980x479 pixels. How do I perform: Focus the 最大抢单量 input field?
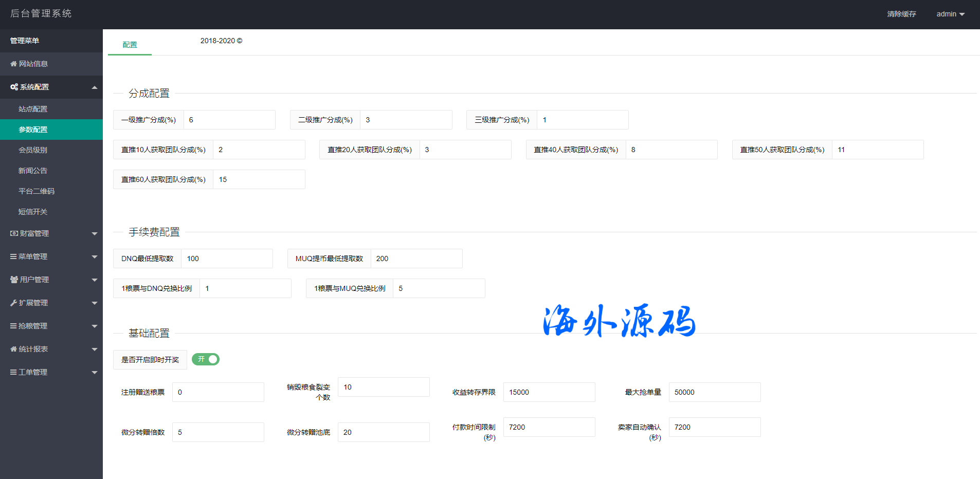click(x=714, y=392)
